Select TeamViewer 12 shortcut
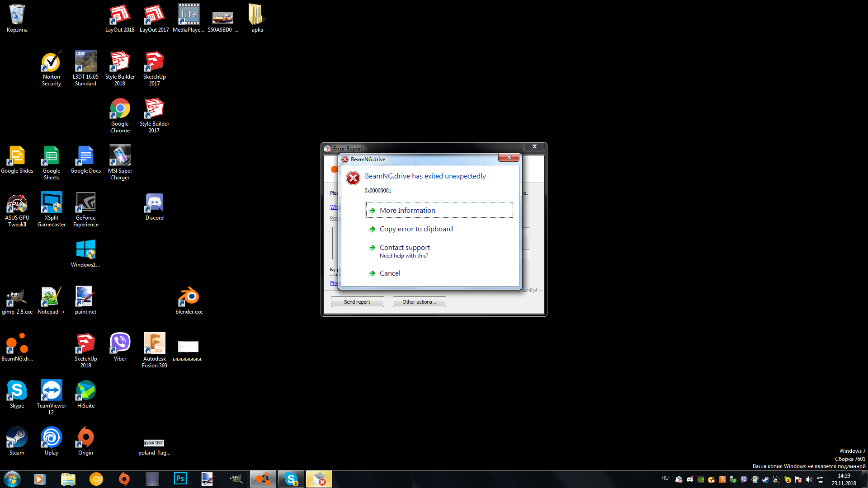The height and width of the screenshot is (488, 868). [x=51, y=398]
